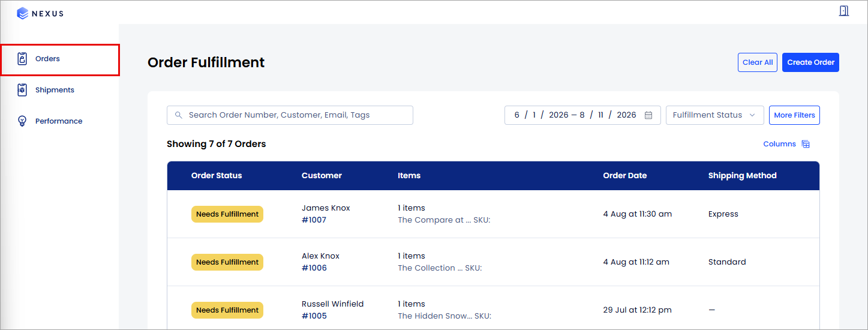Click date '29 Jul at 12:12 pm'
The height and width of the screenshot is (330, 868).
(x=637, y=310)
